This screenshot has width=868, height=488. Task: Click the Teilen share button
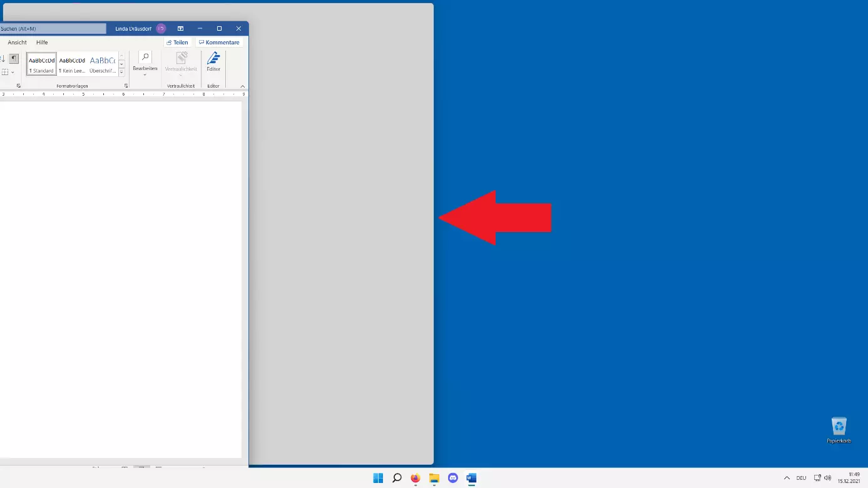tap(178, 43)
